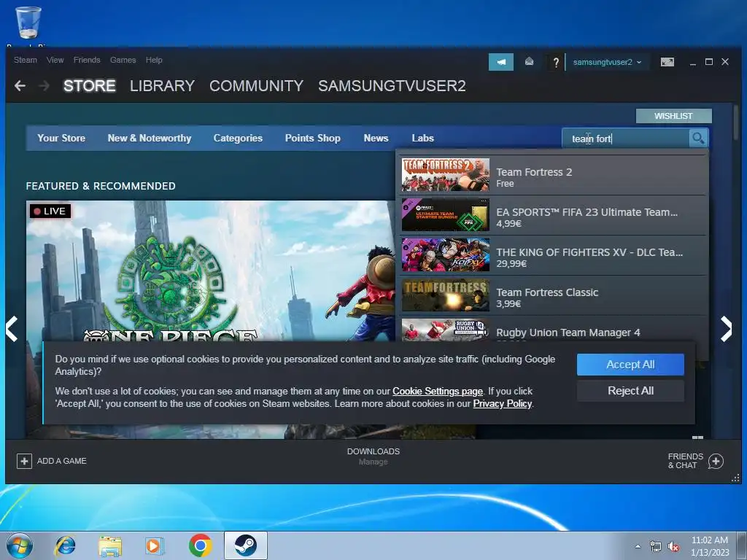Image resolution: width=747 pixels, height=560 pixels.
Task: Open the Labs tab
Action: 423,138
